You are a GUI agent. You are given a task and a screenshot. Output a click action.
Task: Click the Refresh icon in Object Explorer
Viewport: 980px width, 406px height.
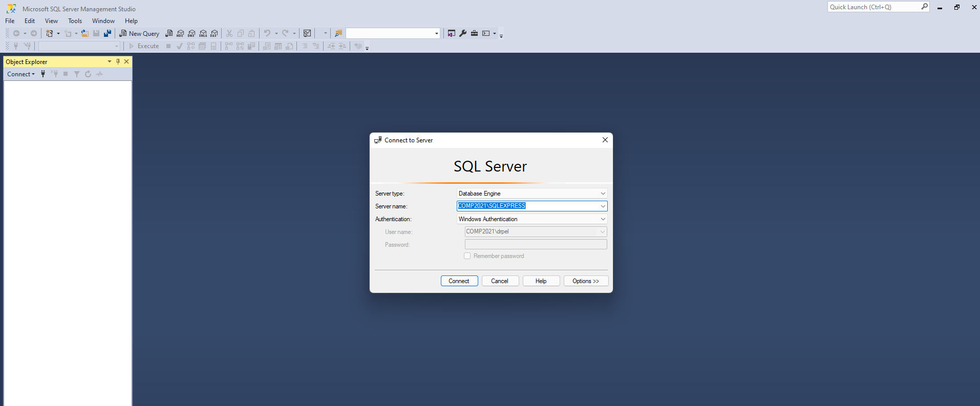pos(88,74)
